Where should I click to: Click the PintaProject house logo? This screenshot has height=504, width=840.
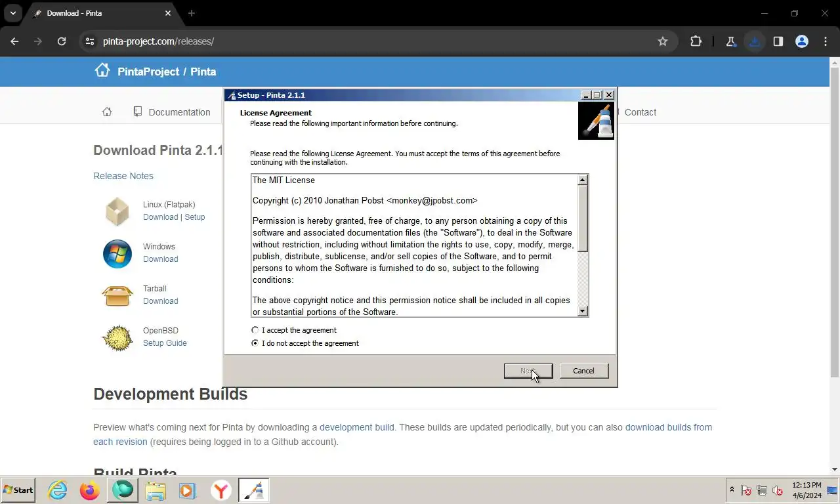click(102, 70)
